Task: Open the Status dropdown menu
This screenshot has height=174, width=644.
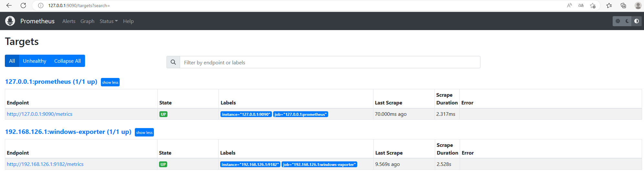Action: click(109, 21)
